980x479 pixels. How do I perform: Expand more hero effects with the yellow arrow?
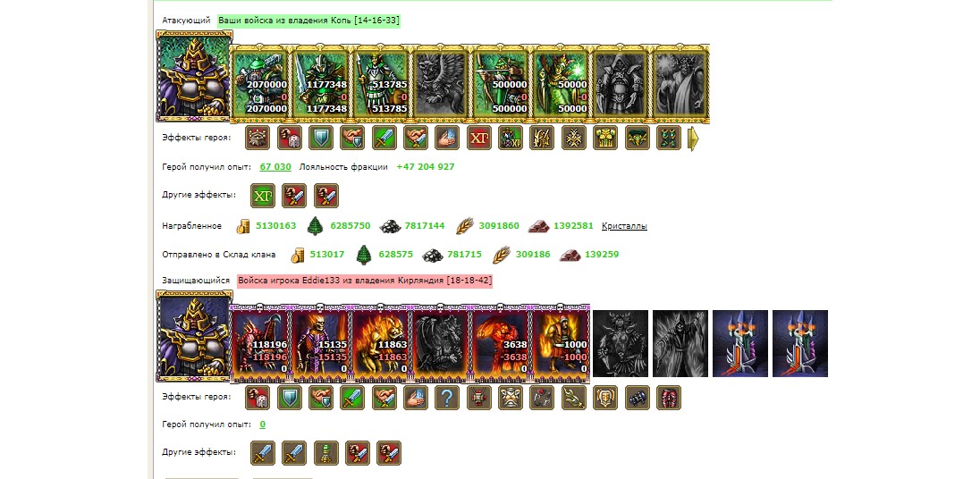(x=693, y=139)
